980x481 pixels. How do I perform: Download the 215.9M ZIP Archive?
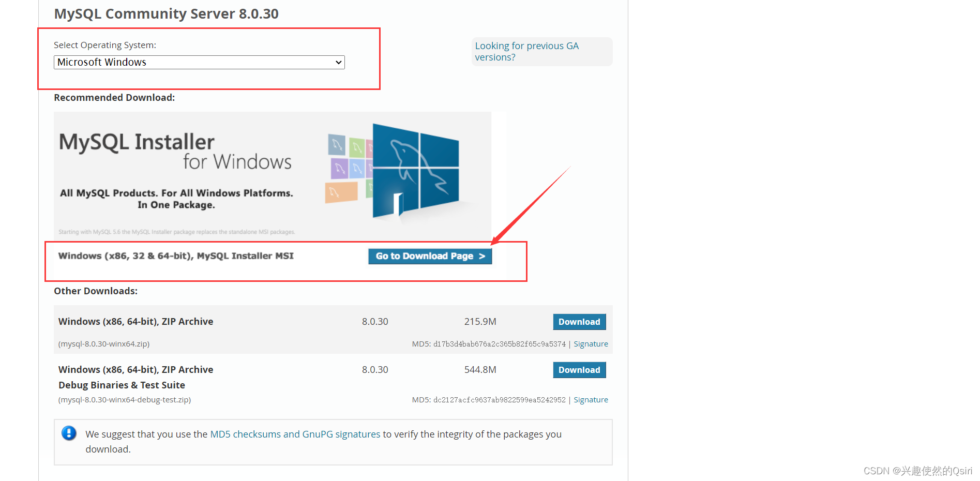[579, 322]
